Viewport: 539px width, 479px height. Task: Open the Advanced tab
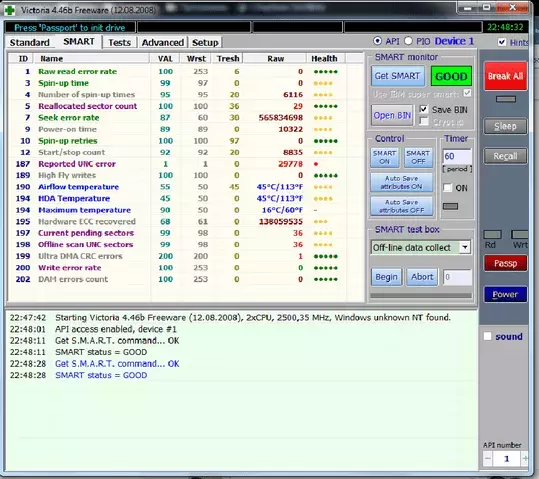pyautogui.click(x=163, y=42)
